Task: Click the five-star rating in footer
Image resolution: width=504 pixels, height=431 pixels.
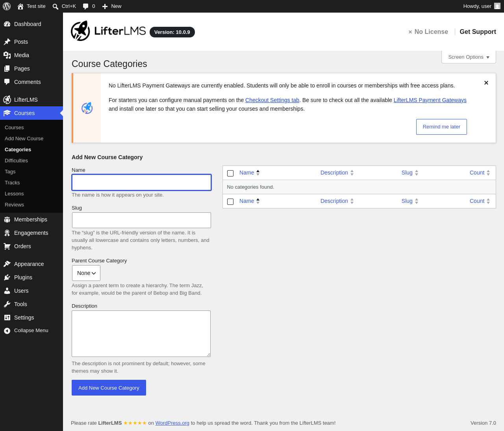Action: point(135,423)
